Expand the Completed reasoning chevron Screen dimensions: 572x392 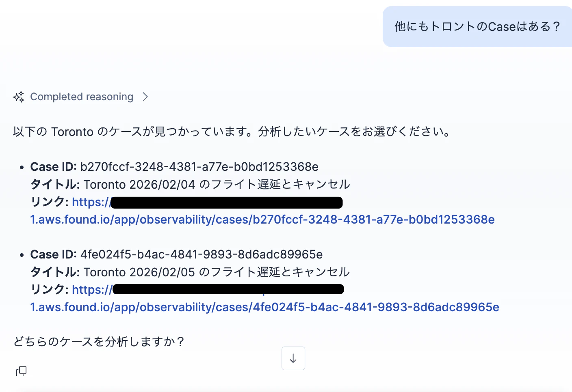click(x=145, y=97)
